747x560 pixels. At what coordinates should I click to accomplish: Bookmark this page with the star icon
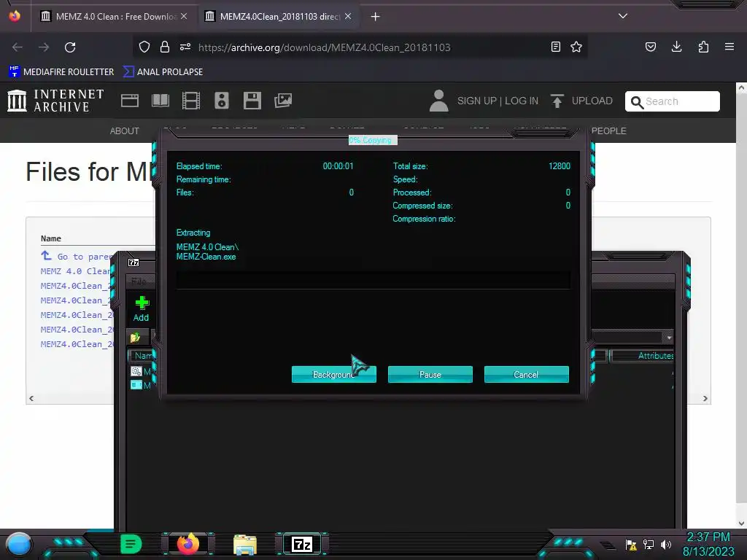pos(576,47)
